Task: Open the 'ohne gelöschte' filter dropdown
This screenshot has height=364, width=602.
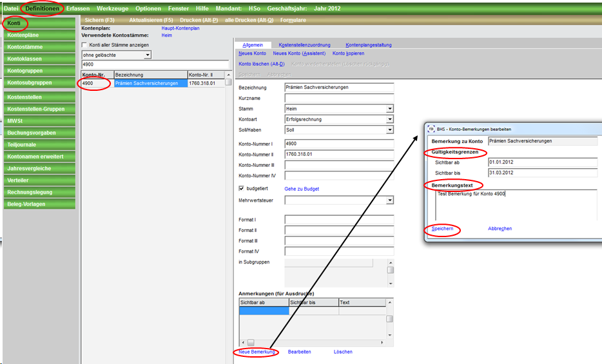Action: (148, 55)
